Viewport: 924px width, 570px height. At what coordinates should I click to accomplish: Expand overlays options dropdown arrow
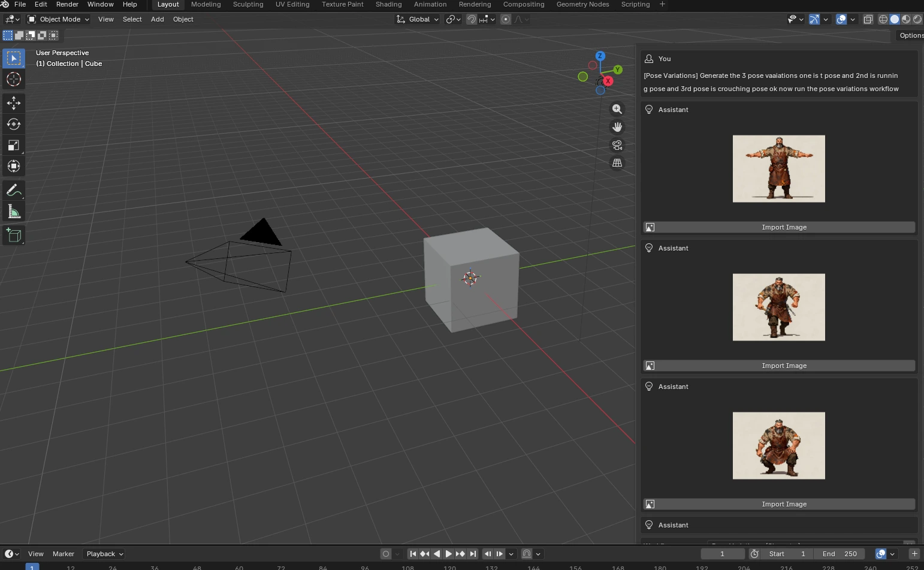[x=853, y=19]
